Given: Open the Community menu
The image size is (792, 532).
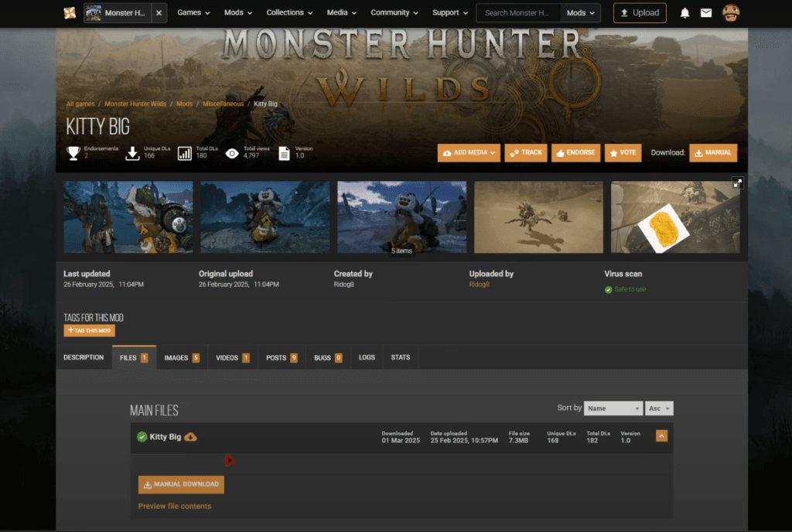Looking at the screenshot, I should [394, 12].
